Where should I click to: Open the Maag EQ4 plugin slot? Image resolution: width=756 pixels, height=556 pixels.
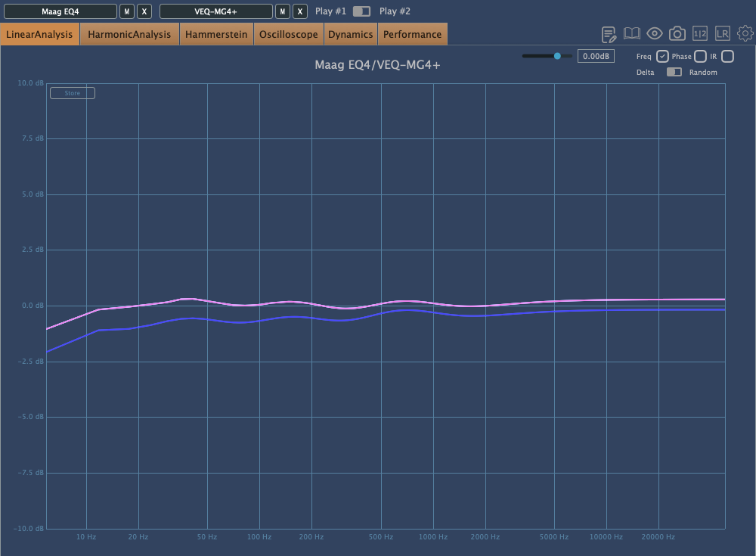60,11
